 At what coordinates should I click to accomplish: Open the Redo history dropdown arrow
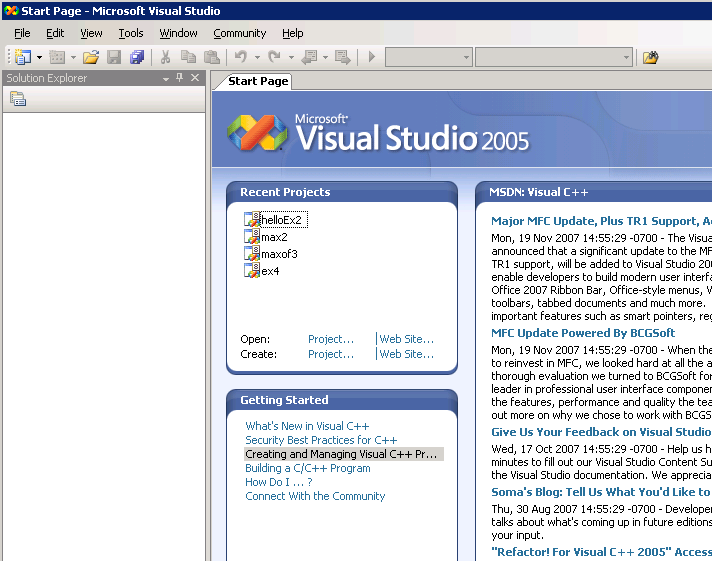click(291, 57)
